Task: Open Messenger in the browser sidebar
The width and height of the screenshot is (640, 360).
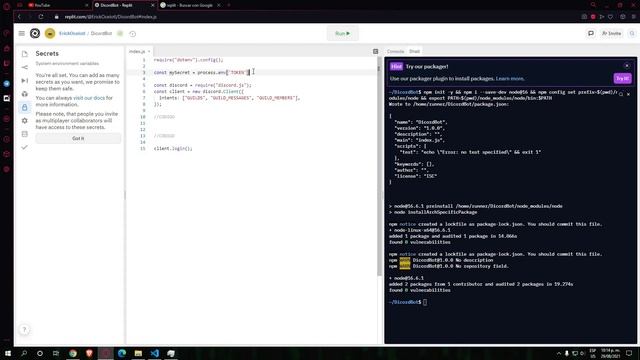Action: point(7,84)
